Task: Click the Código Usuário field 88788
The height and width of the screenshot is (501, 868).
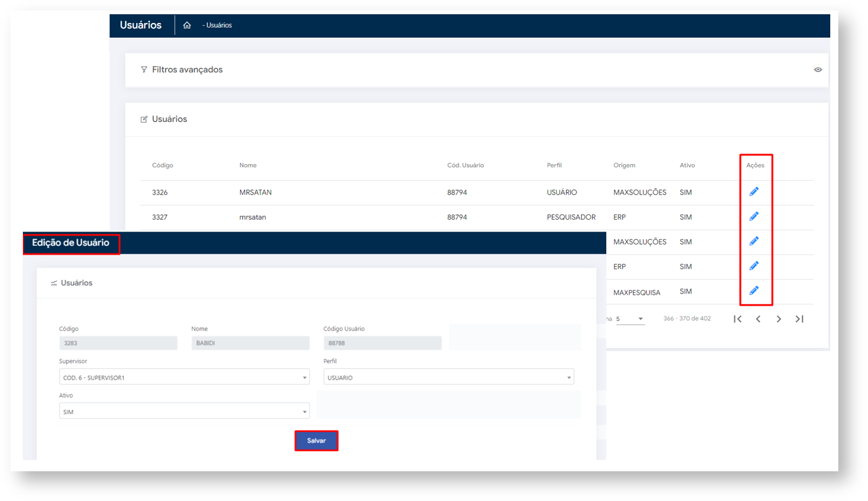Action: 382,343
